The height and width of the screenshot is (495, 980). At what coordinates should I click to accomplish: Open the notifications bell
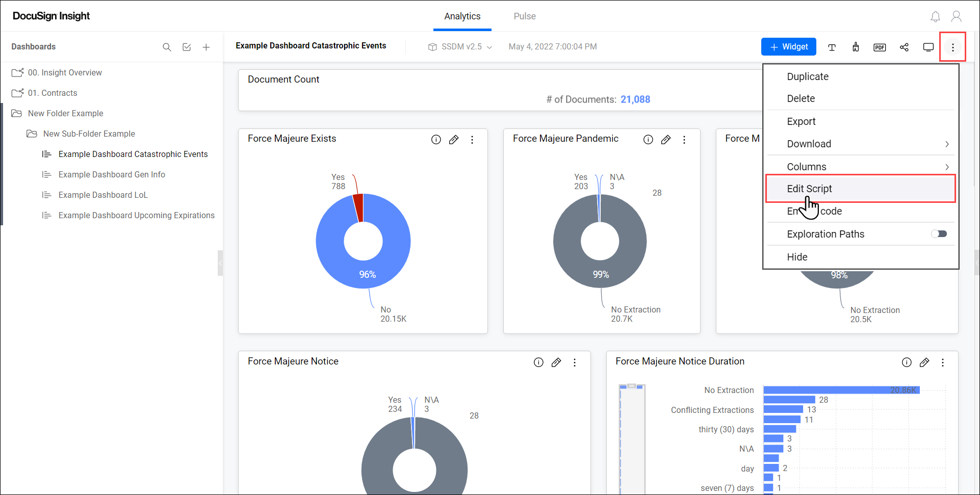936,16
